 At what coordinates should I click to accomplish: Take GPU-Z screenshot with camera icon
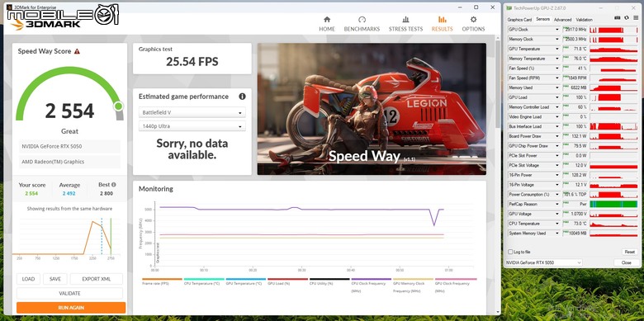pyautogui.click(x=617, y=18)
